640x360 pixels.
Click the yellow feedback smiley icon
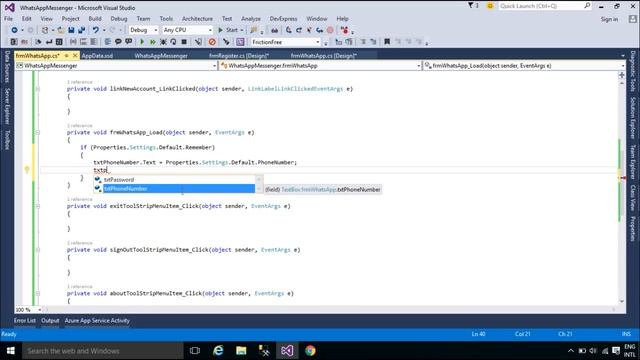click(x=490, y=6)
